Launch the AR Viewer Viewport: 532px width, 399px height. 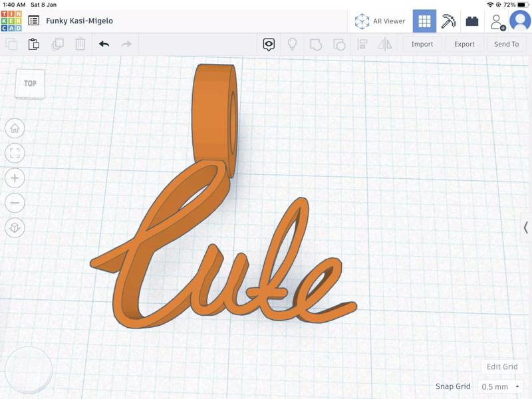380,21
